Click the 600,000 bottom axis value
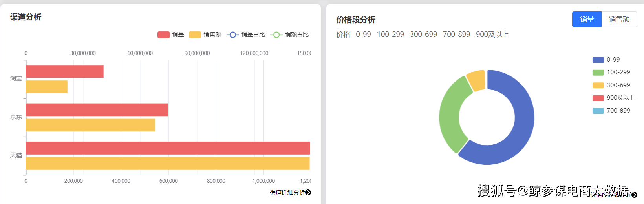The image size is (644, 204). pos(168,181)
